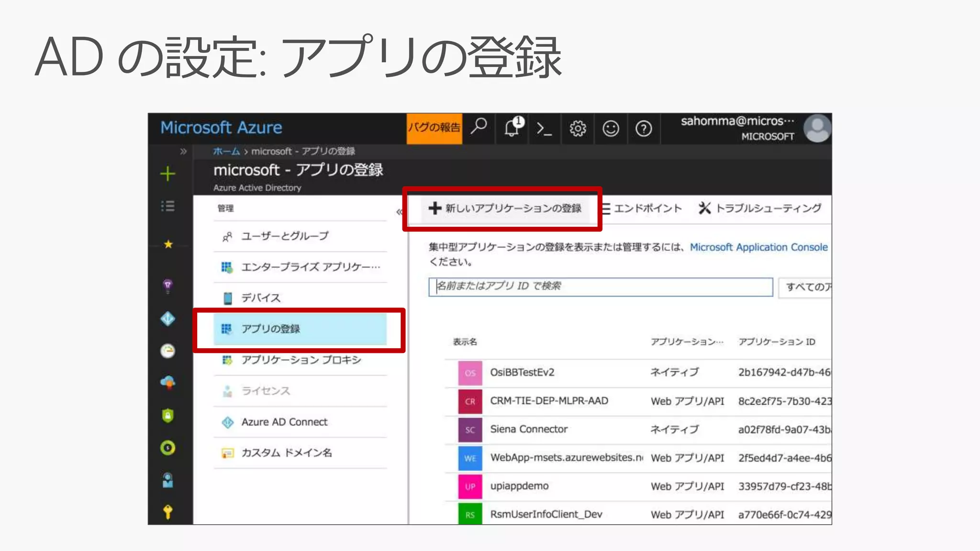
Task: Open the Microsoft Application Console link
Action: tap(758, 247)
